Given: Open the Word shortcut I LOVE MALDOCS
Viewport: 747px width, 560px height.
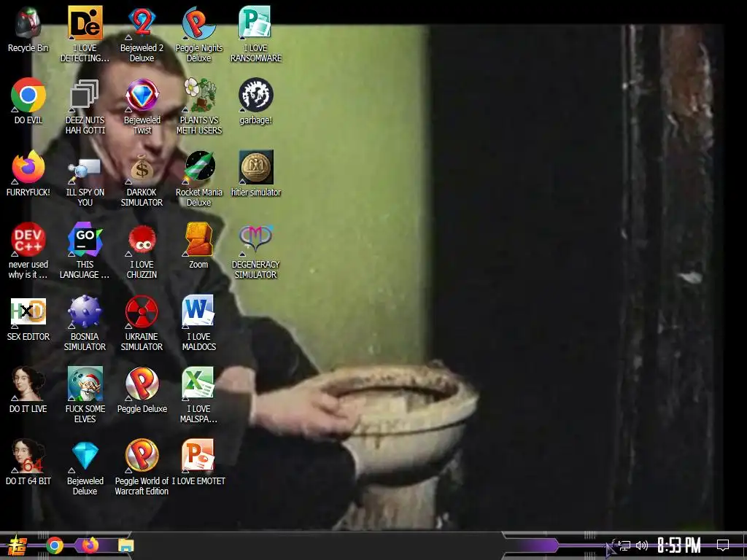Looking at the screenshot, I should tap(198, 311).
